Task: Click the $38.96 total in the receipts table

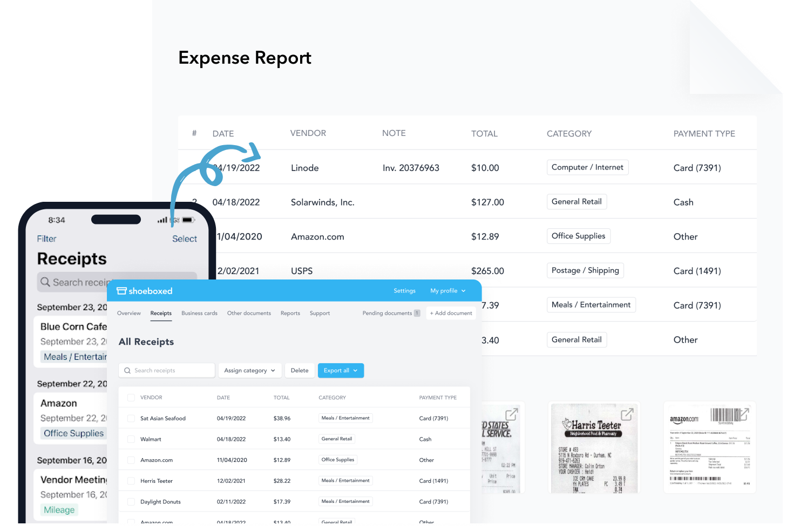Action: [282, 418]
